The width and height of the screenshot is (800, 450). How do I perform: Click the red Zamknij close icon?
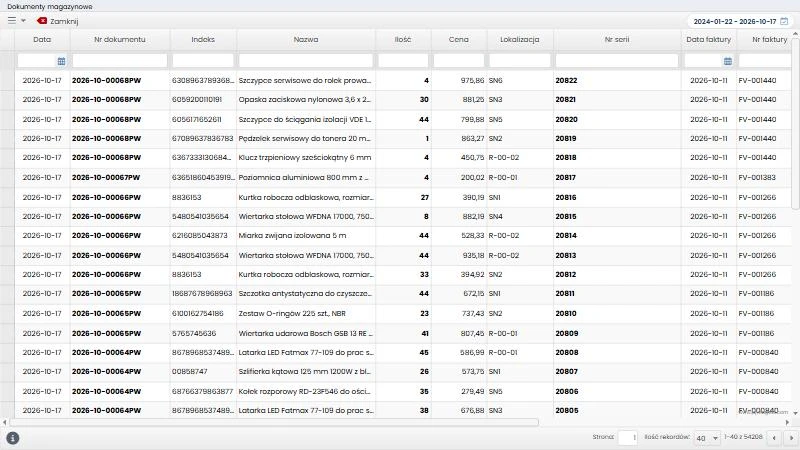[42, 21]
